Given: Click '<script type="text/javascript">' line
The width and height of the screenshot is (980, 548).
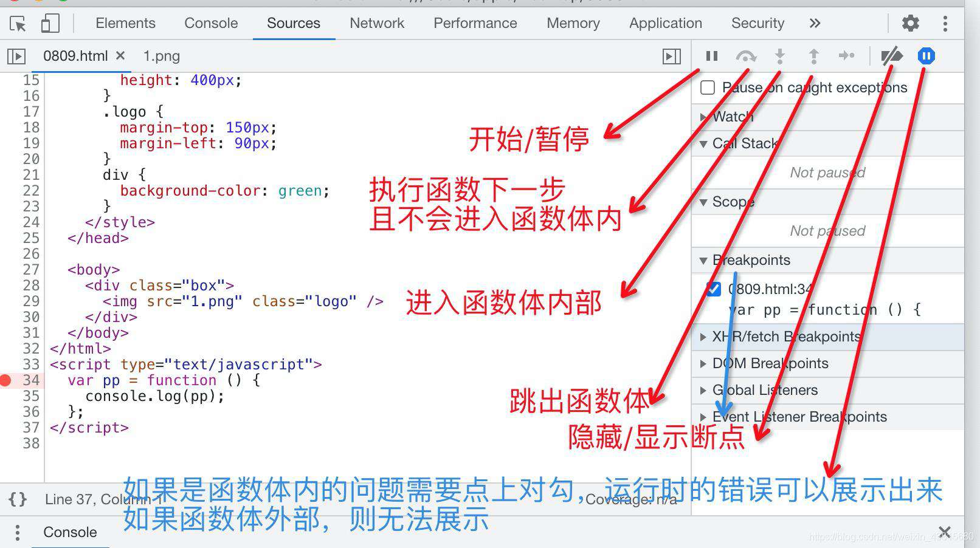Looking at the screenshot, I should [185, 365].
